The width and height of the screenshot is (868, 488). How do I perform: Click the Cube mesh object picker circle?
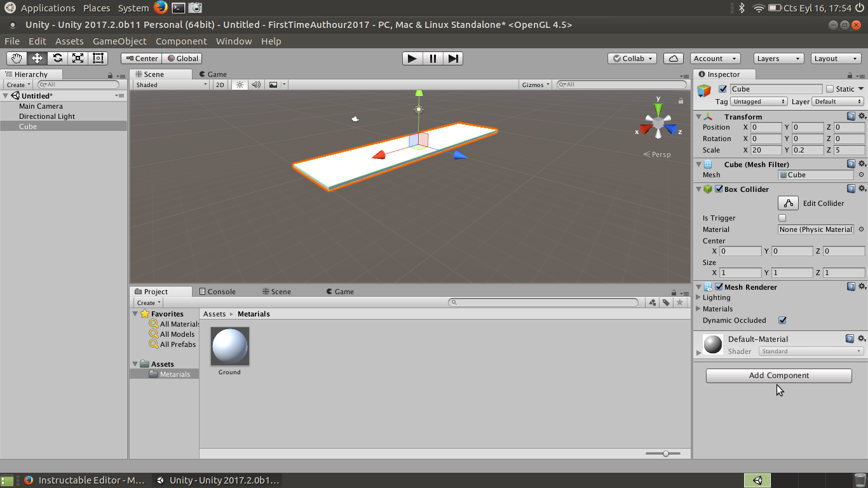[862, 175]
